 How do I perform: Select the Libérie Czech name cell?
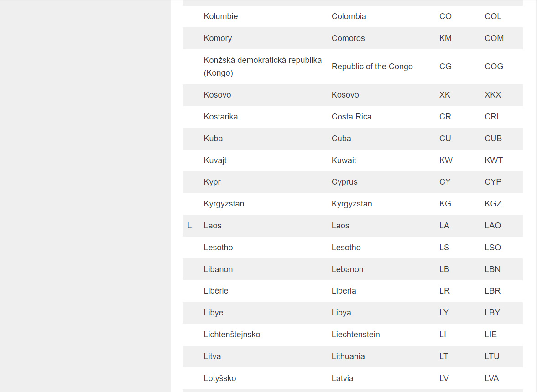click(x=216, y=291)
